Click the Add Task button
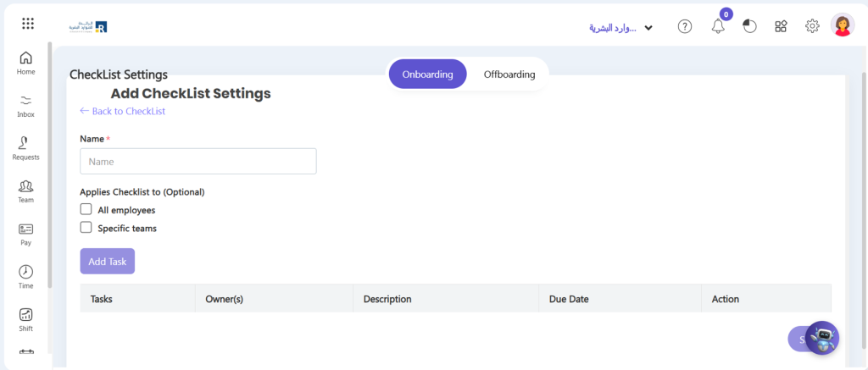868x370 pixels. point(108,261)
